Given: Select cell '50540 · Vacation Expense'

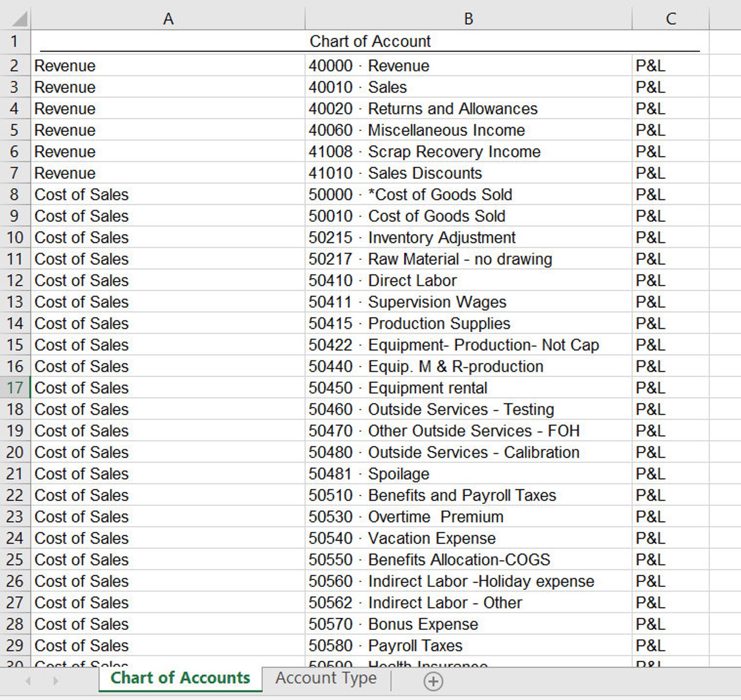Looking at the screenshot, I should tap(468, 538).
